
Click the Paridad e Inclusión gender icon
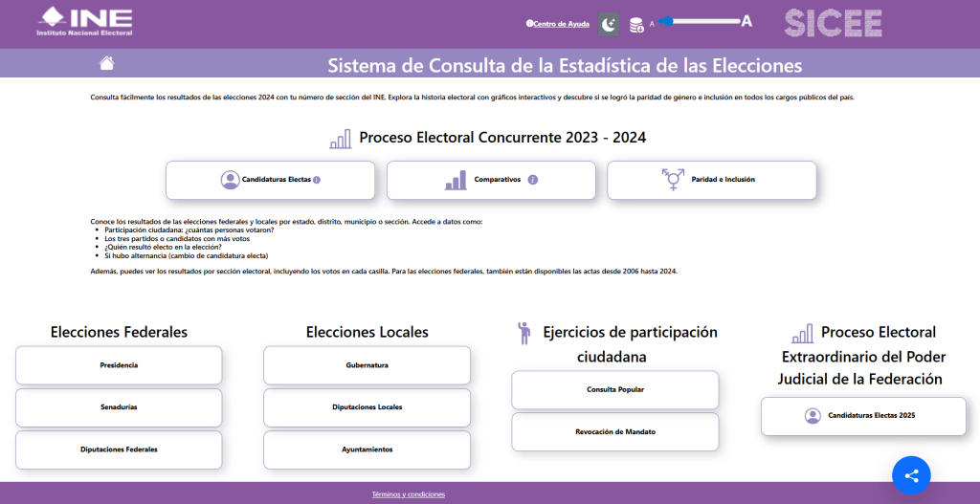tap(673, 180)
